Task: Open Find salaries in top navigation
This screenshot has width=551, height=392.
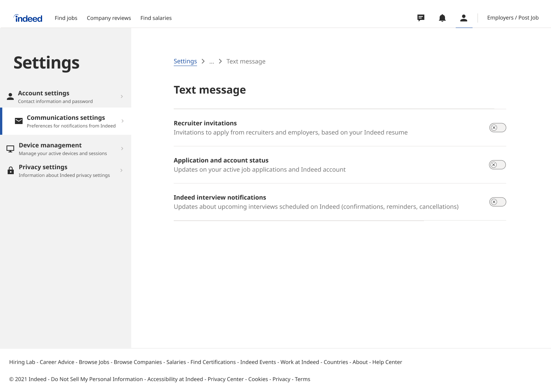Action: (156, 18)
